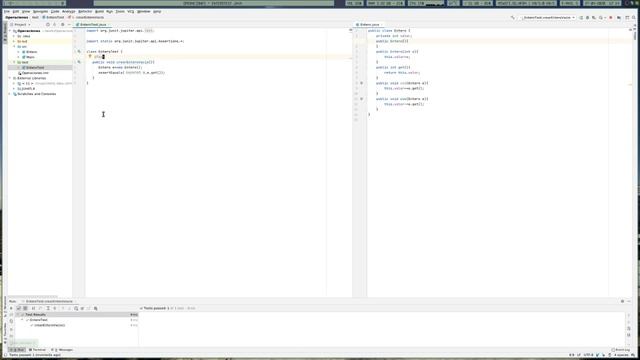Select the Test Results root row

pyautogui.click(x=77, y=315)
